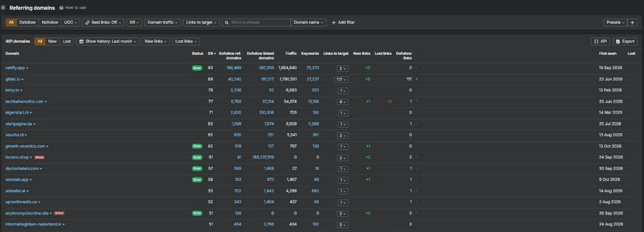644x232 pixels.
Task: Open the UGC dropdown
Action: [70, 22]
